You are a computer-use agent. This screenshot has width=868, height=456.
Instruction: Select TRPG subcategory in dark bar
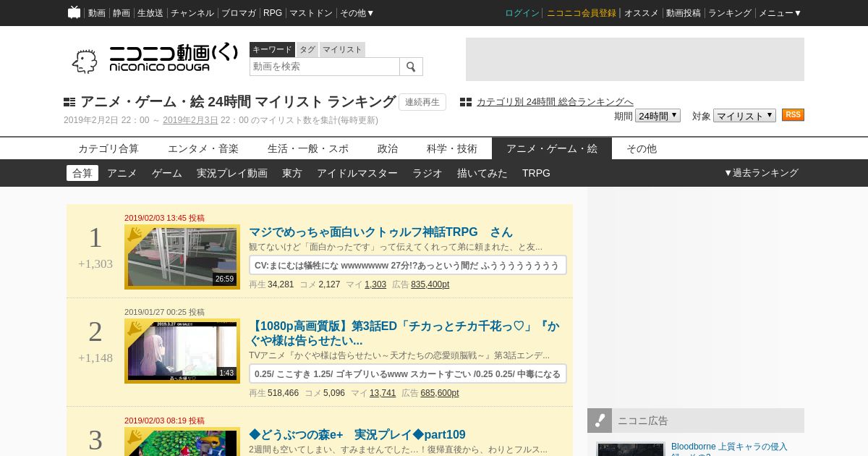tap(536, 173)
